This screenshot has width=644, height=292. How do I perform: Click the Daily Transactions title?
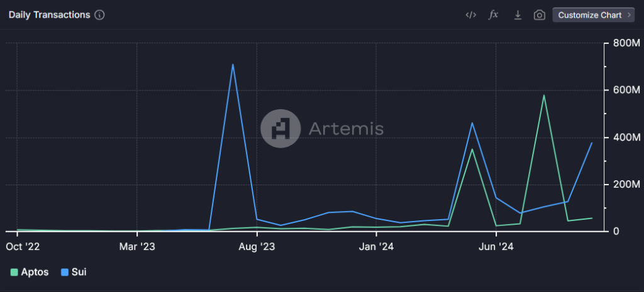(x=49, y=15)
